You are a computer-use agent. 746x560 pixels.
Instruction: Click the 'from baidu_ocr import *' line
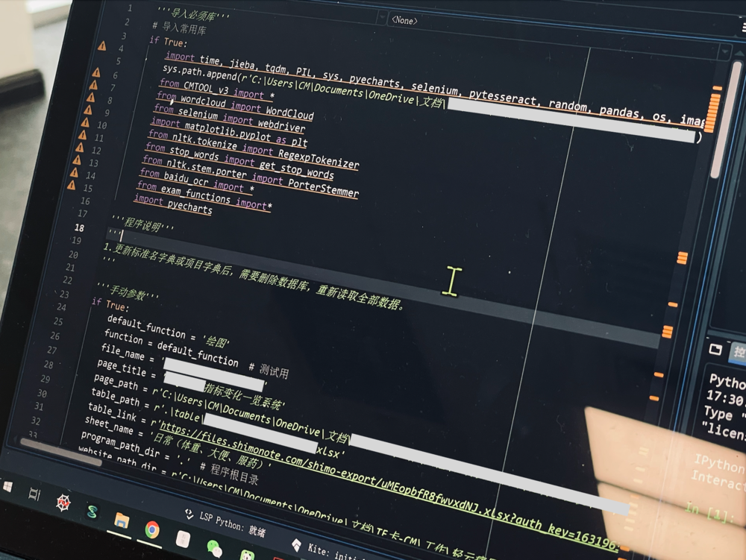coord(197,180)
